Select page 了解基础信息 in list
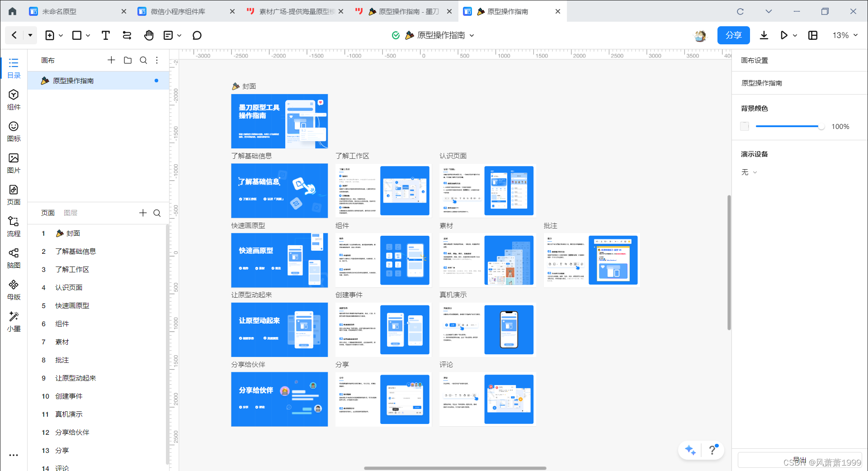Viewport: 868px width, 471px height. pyautogui.click(x=97, y=252)
